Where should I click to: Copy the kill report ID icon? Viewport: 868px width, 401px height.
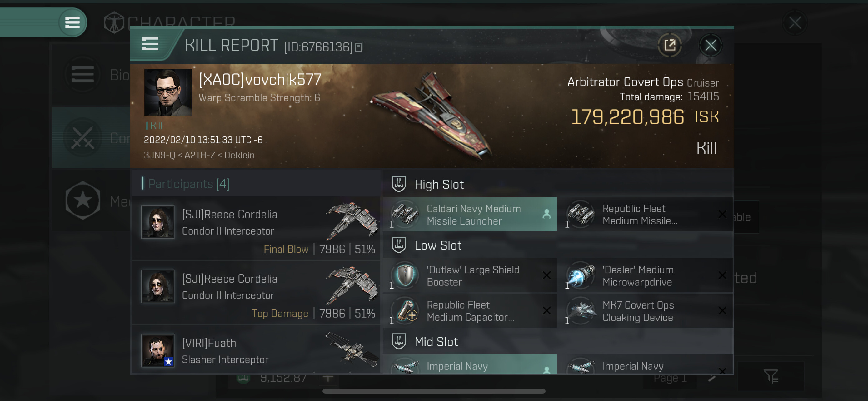(x=359, y=47)
